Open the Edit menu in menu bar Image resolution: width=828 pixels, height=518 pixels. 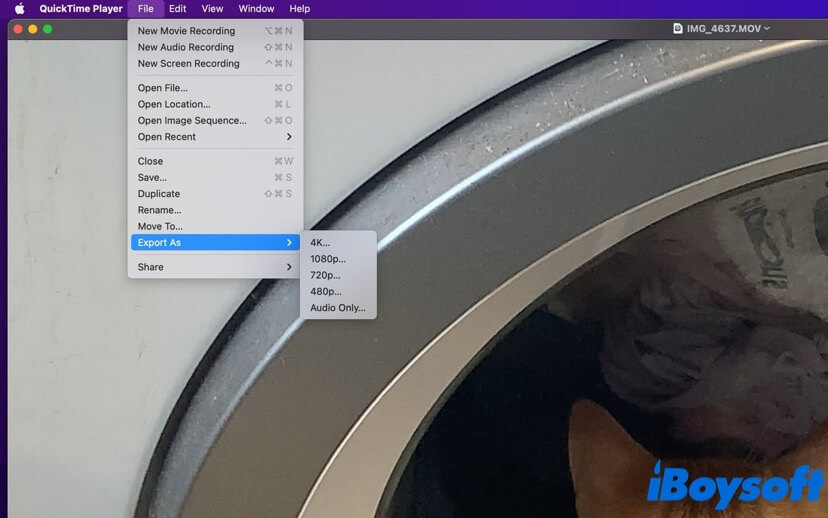(x=177, y=9)
